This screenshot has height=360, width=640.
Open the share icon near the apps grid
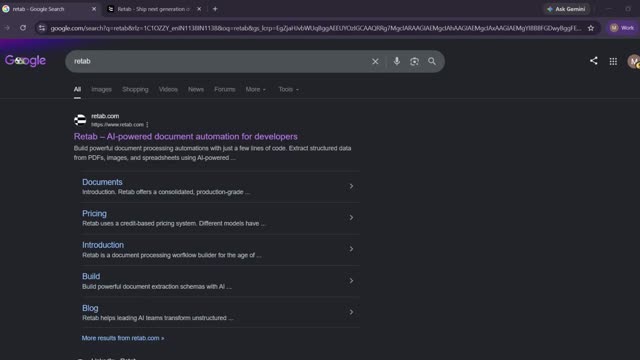click(x=593, y=61)
